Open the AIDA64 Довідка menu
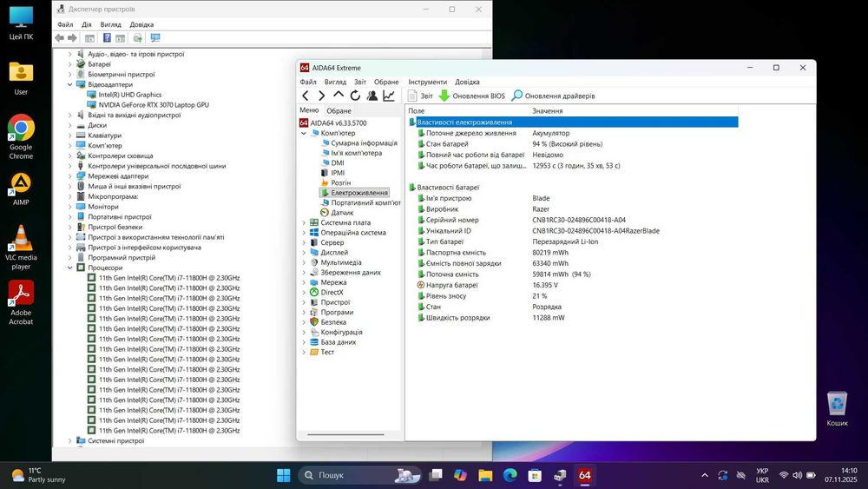Viewport: 868px width, 489px height. [467, 82]
